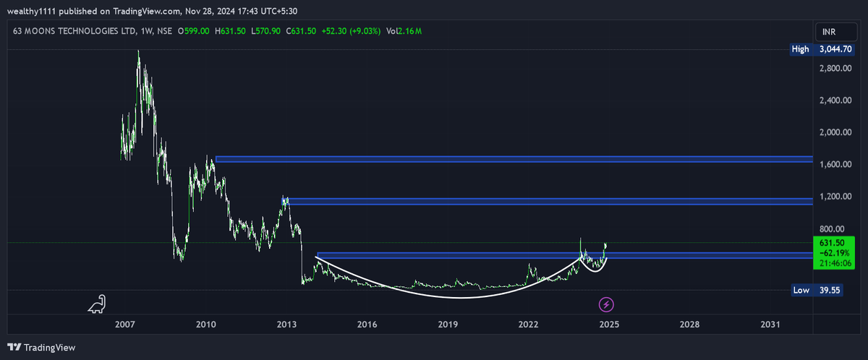Click the 2010 time axis label
The image size is (868, 360).
coord(206,325)
